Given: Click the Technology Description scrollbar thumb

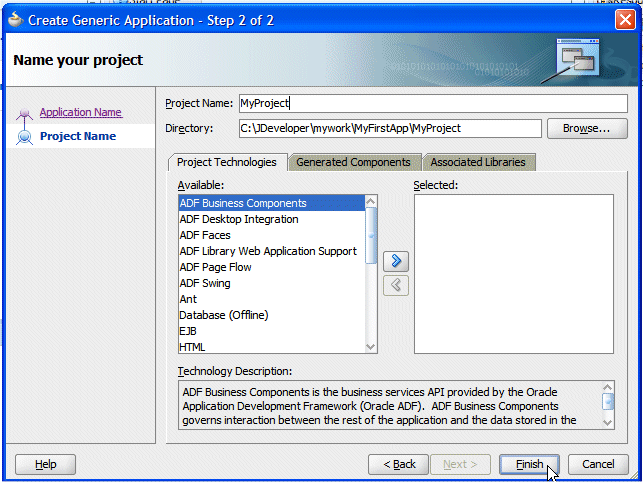Looking at the screenshot, I should [x=608, y=401].
